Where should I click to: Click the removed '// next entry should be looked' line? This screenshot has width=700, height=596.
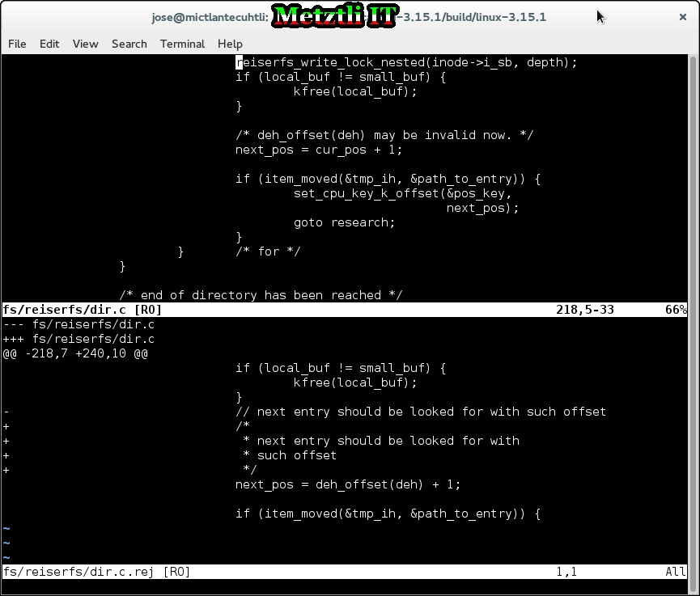click(x=421, y=412)
